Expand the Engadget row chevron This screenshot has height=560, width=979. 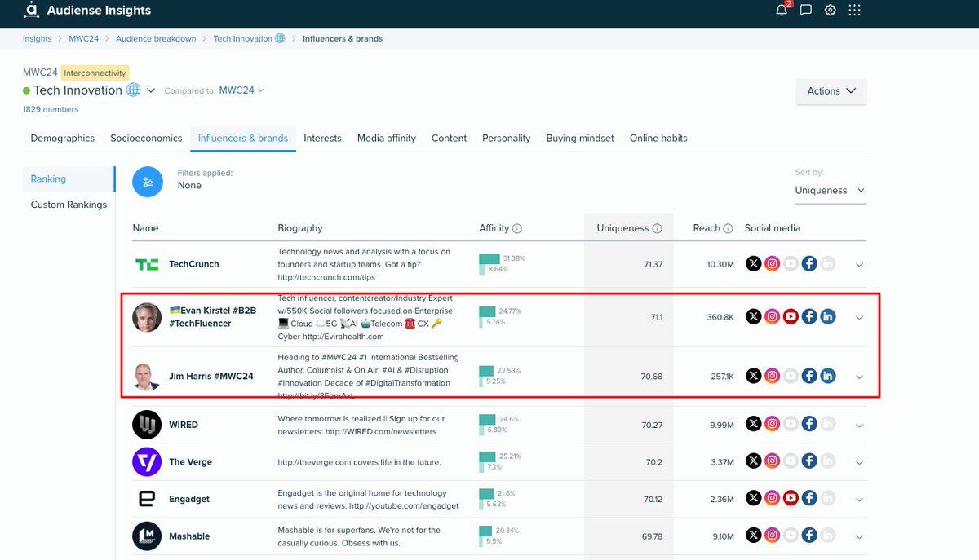[x=859, y=499]
